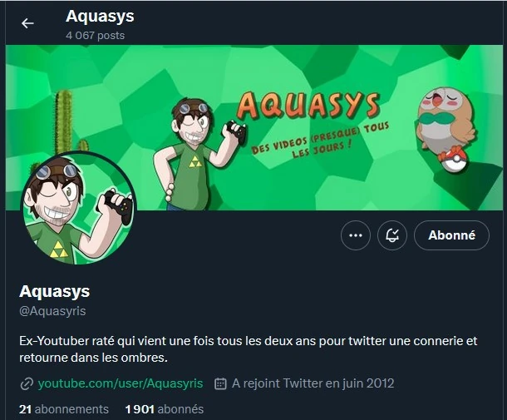Viewport: 507px width, 420px height.
Task: Click the chain link icon beside YouTube URL
Action: (x=27, y=383)
